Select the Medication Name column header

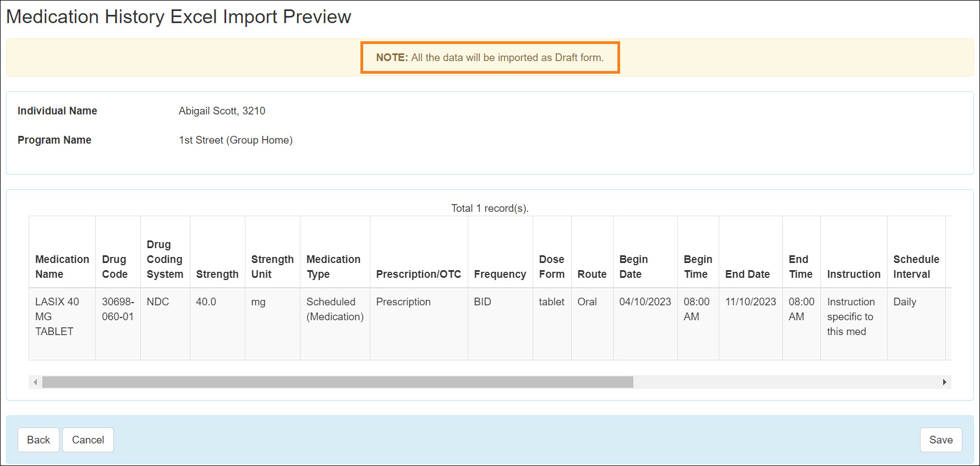[62, 266]
